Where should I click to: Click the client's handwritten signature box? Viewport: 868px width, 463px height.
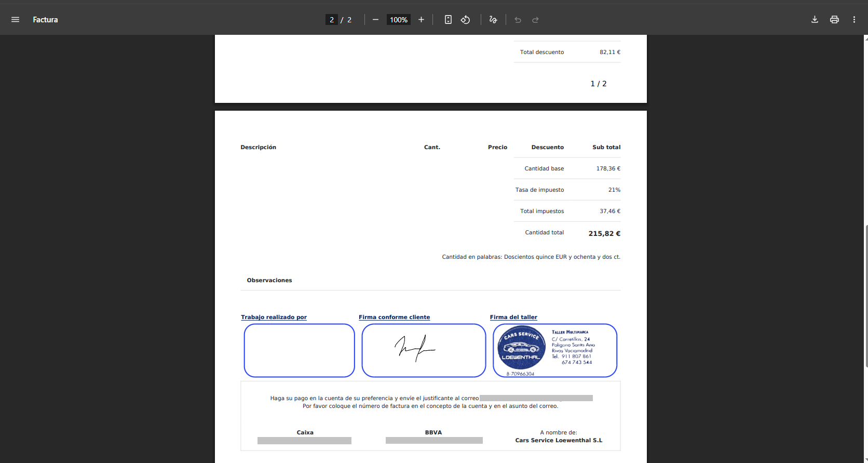point(424,350)
